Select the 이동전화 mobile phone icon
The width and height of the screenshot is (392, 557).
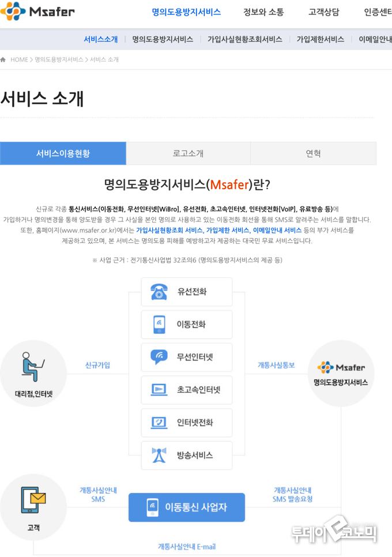point(159,325)
